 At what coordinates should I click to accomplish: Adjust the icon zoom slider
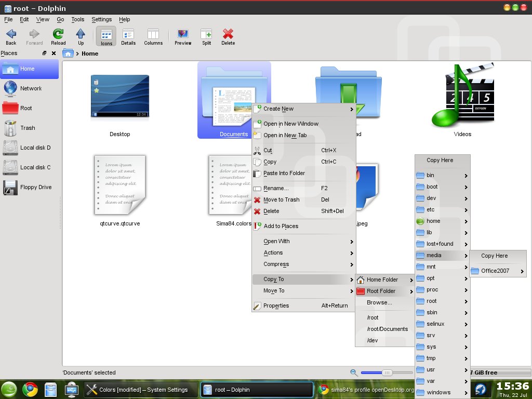(x=387, y=373)
